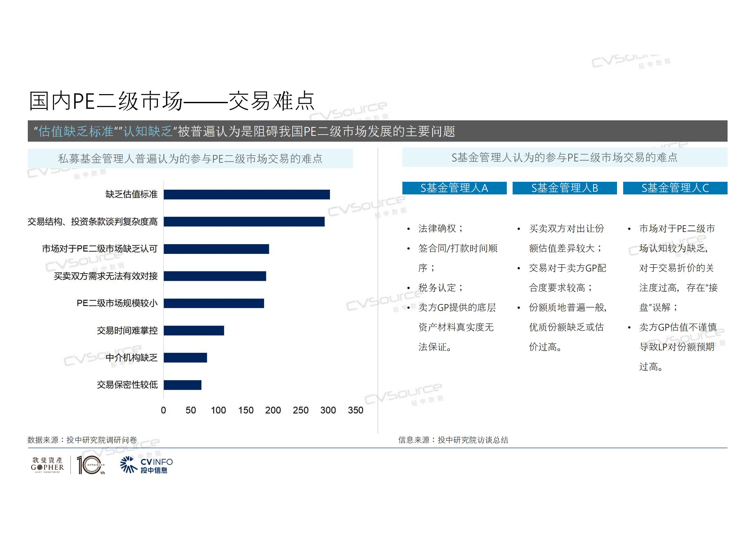The height and width of the screenshot is (535, 756).
Task: Click the 交易时间难掌控 bar
Action: pos(194,331)
